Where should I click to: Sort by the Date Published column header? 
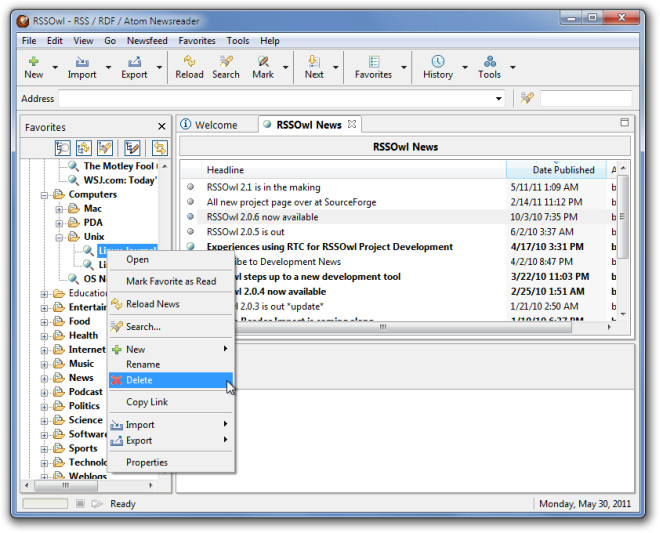[556, 170]
